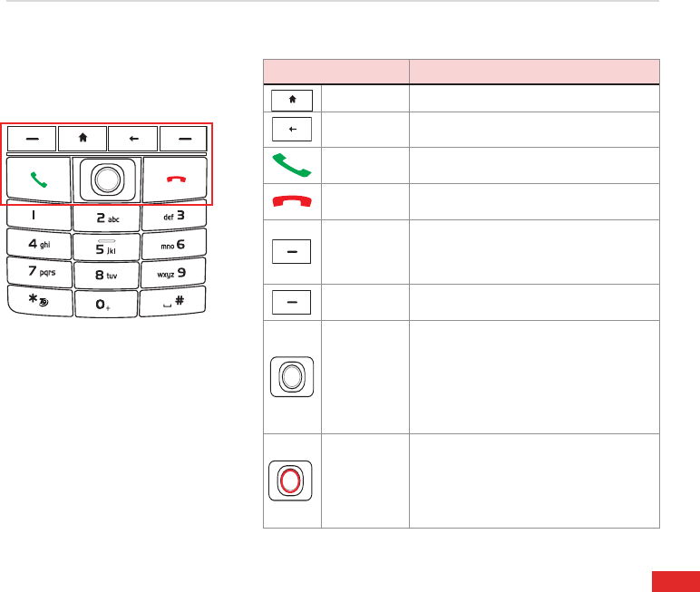
Task: Click the left soft key with the dash
Action: 32,139
